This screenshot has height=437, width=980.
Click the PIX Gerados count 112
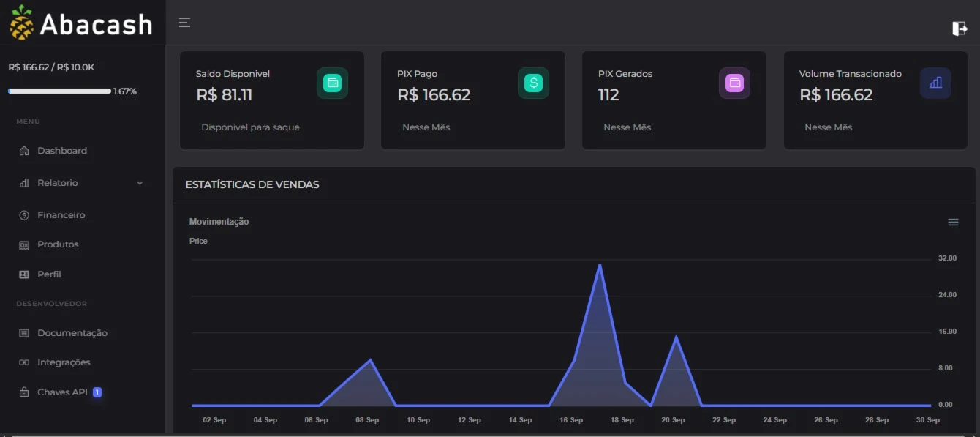click(608, 94)
